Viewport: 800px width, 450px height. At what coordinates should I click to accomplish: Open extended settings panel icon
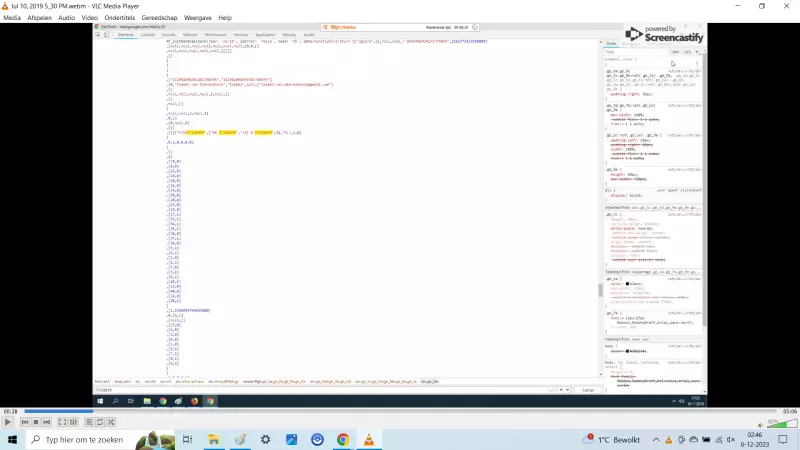tap(74, 423)
